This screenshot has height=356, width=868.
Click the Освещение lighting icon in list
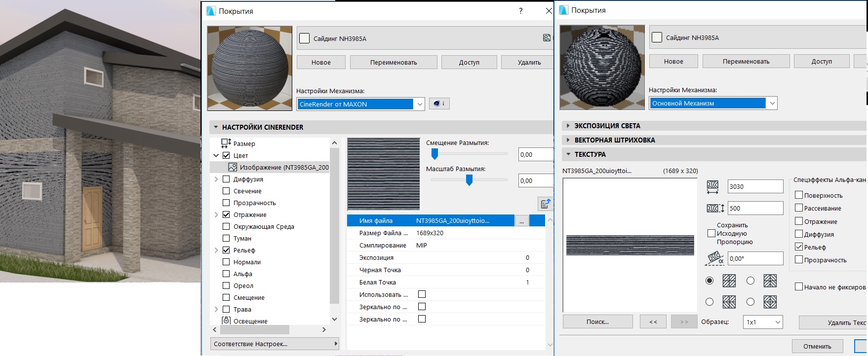point(226,320)
